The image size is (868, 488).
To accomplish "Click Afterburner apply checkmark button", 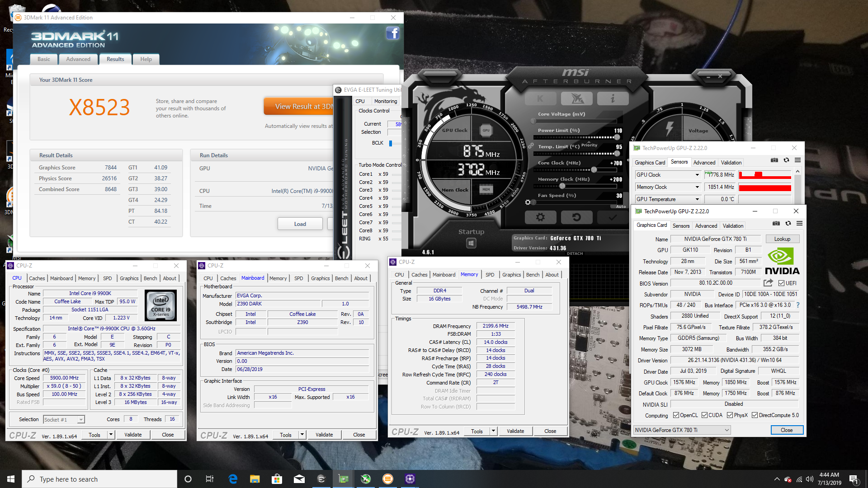I will 613,217.
